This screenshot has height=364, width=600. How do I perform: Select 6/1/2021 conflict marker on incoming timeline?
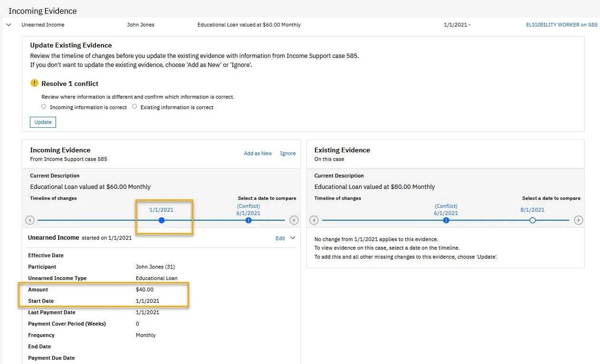coord(248,220)
